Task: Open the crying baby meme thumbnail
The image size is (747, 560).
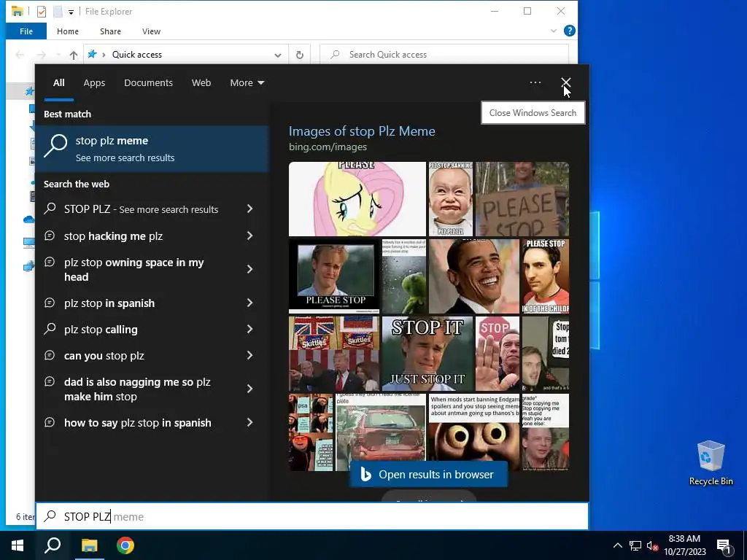Action: point(451,199)
